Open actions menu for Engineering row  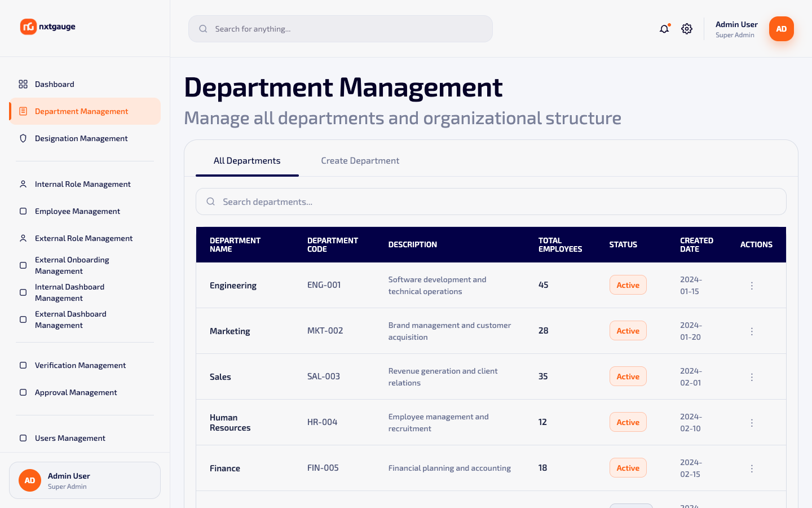[752, 286]
